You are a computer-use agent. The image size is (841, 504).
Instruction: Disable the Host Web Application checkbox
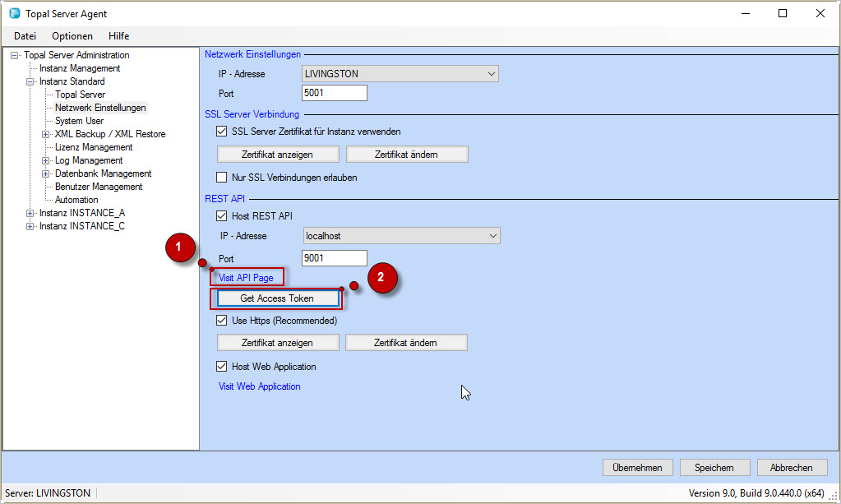tap(221, 367)
